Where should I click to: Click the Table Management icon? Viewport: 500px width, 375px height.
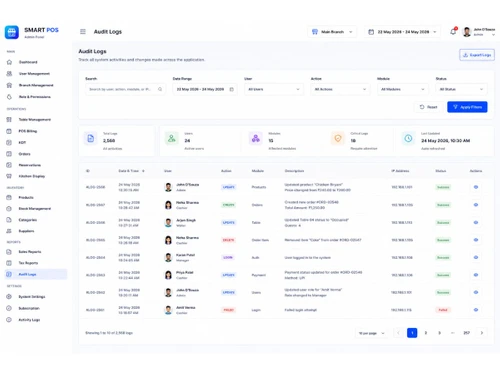[x=9, y=119]
